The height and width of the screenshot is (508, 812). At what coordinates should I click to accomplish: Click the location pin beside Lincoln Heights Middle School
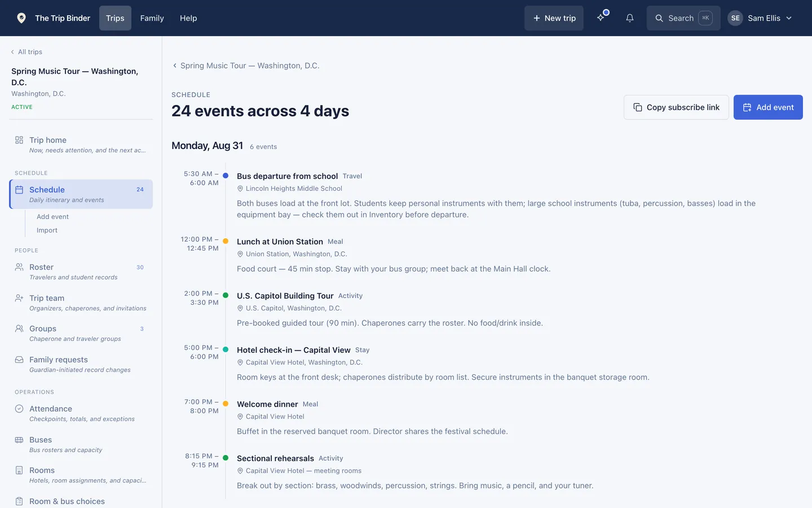click(240, 189)
